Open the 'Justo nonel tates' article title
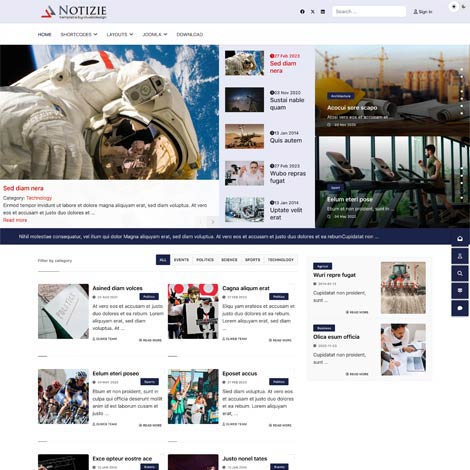 [245, 459]
